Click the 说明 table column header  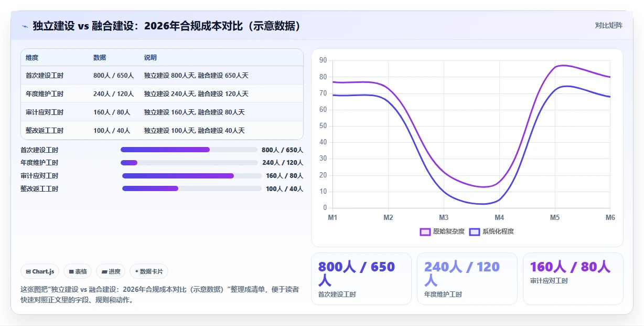point(151,58)
